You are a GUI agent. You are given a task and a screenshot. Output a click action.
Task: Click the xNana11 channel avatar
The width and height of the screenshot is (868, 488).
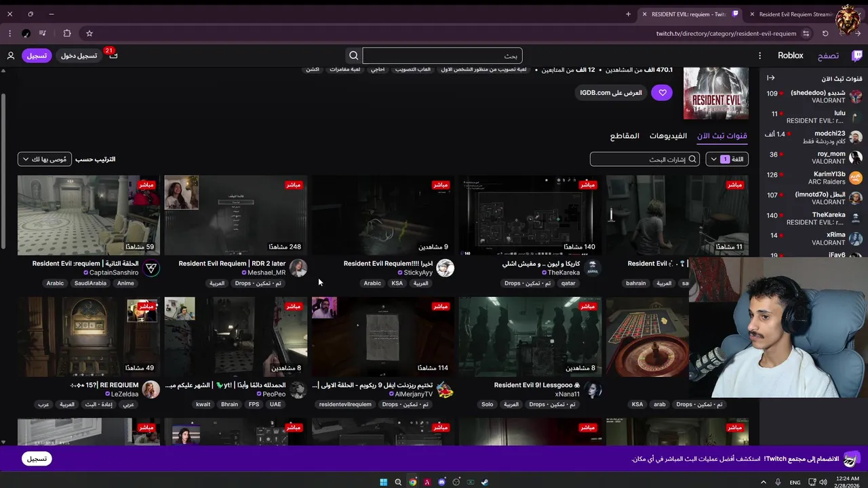[593, 389]
